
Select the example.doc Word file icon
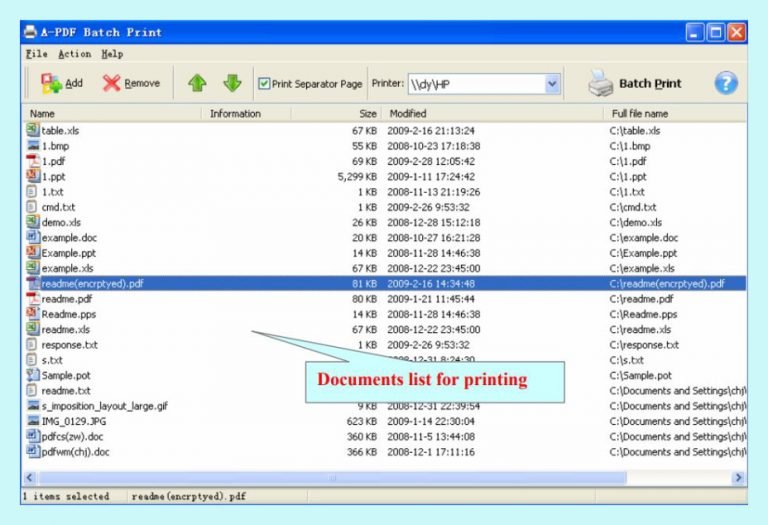pyautogui.click(x=32, y=237)
